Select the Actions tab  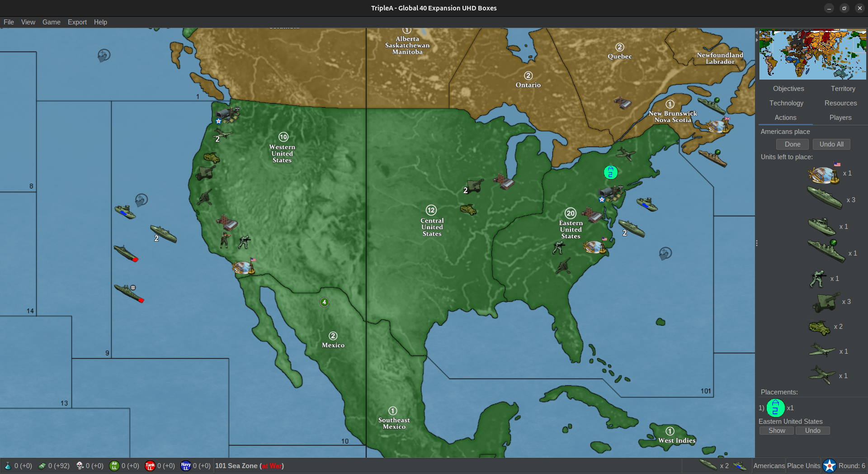785,118
